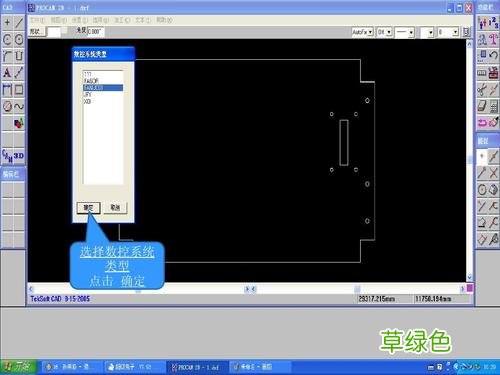Click the 123 numbering icon
Image resolution: width=500 pixels, height=375 pixels.
click(x=494, y=23)
